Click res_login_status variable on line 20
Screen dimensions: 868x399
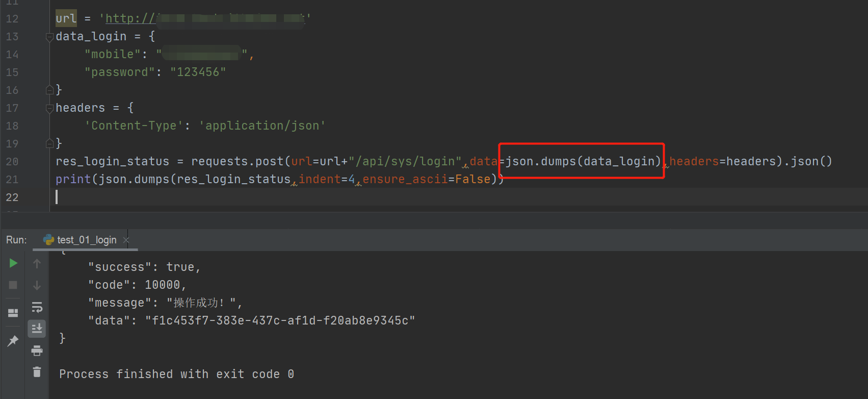(112, 162)
